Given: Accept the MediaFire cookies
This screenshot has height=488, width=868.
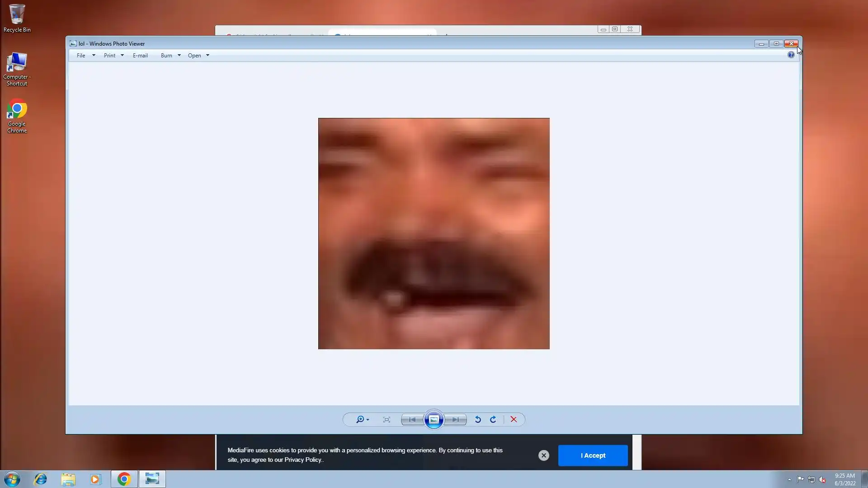Looking at the screenshot, I should (x=593, y=455).
